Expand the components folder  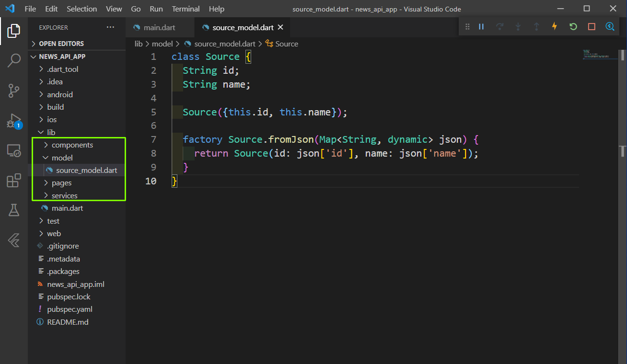(x=77, y=145)
